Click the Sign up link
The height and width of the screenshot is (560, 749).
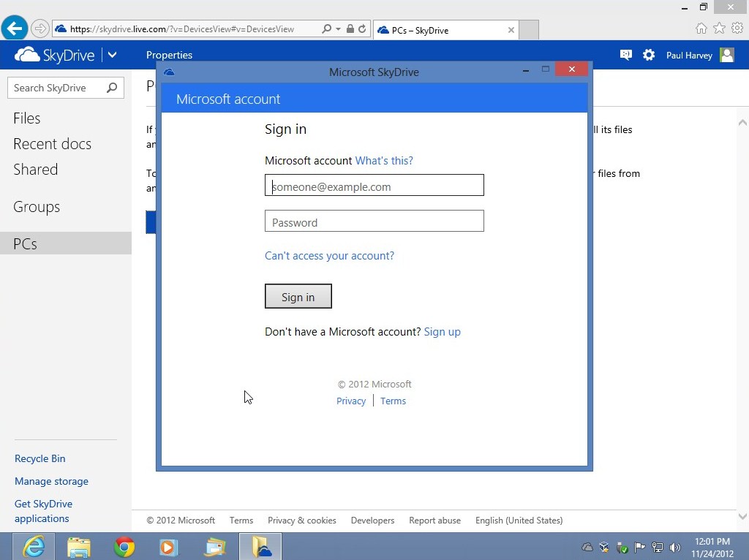coord(442,332)
